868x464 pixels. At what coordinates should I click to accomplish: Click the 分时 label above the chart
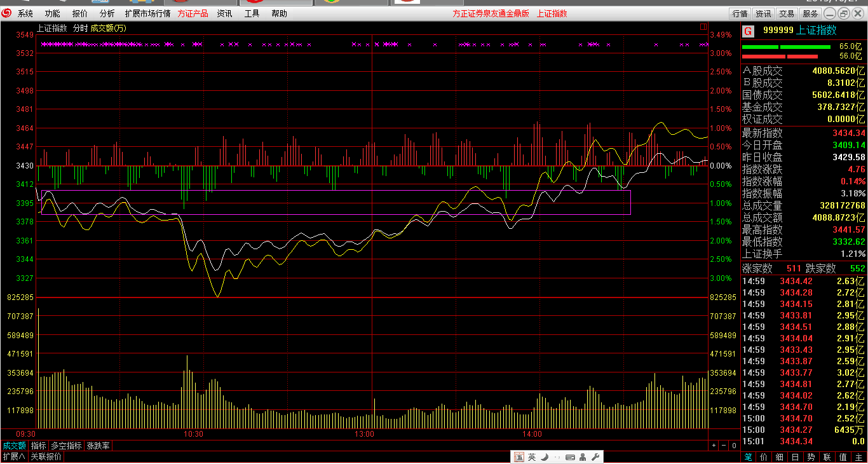tap(80, 28)
